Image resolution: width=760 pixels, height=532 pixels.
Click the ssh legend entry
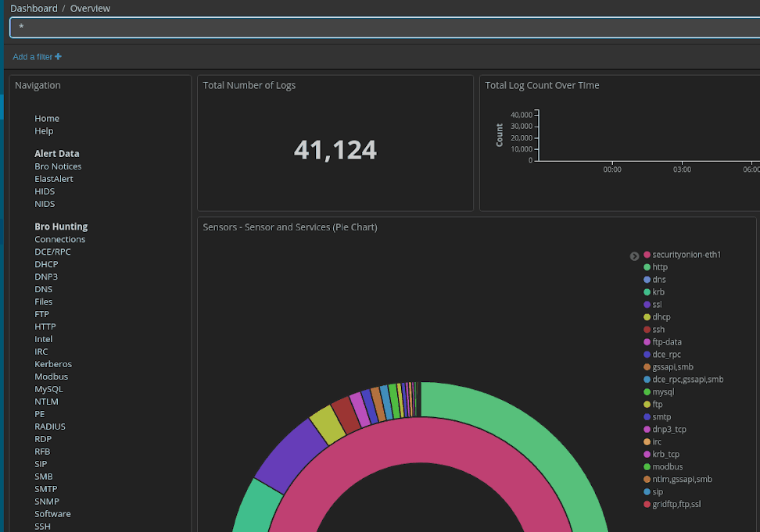654,330
